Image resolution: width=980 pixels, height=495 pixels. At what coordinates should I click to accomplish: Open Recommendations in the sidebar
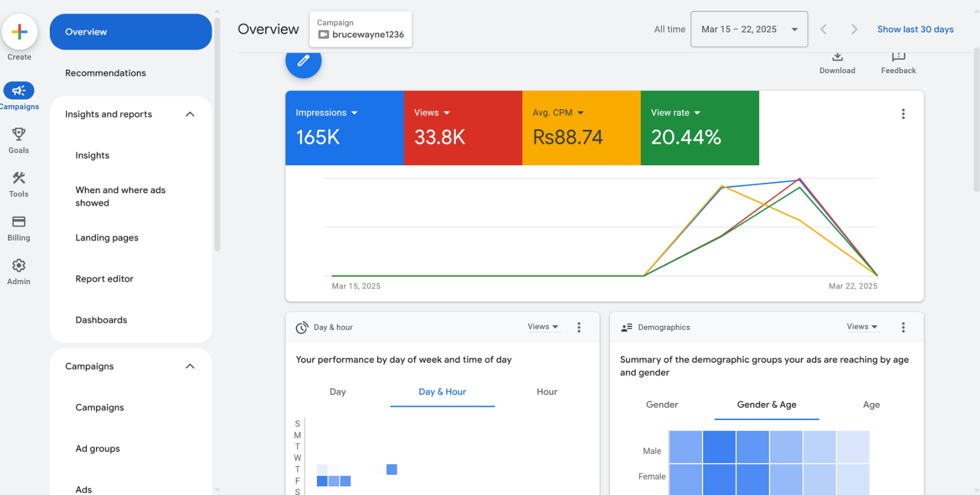105,73
